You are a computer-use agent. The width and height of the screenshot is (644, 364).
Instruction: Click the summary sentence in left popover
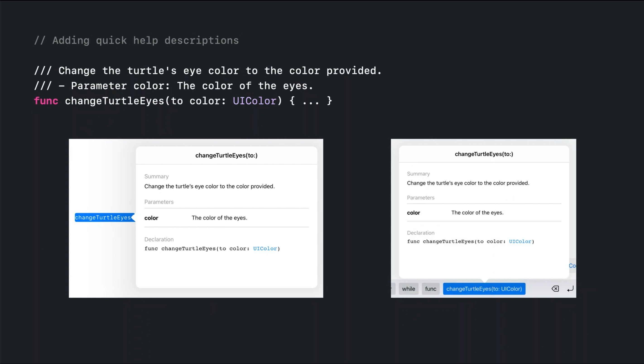209,186
